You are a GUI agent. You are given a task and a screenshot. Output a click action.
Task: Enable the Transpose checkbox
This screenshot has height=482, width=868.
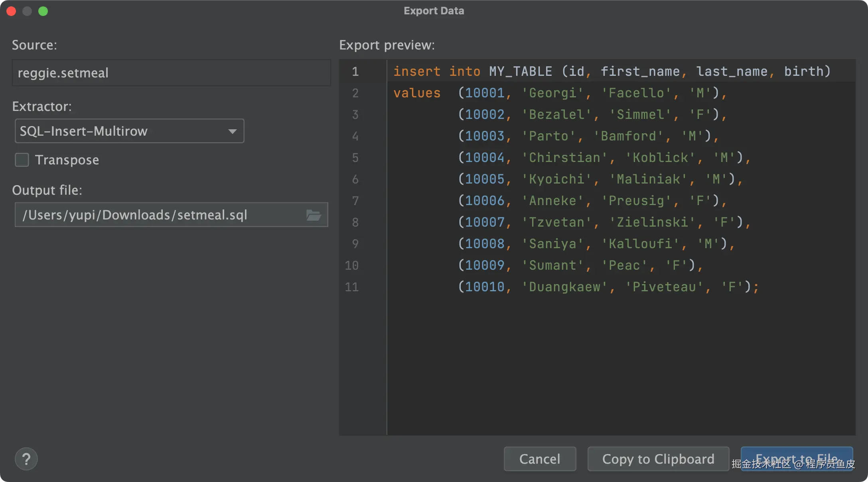(22, 160)
